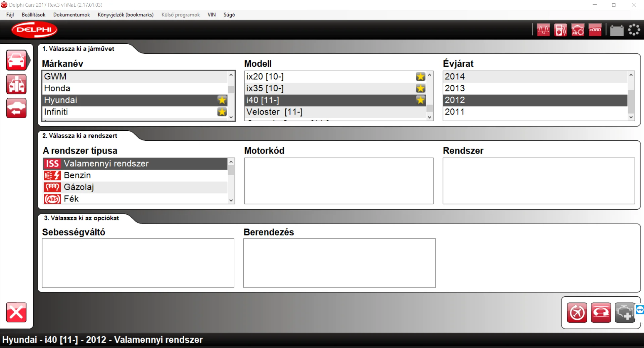Check the battery voltage icon

tap(617, 30)
